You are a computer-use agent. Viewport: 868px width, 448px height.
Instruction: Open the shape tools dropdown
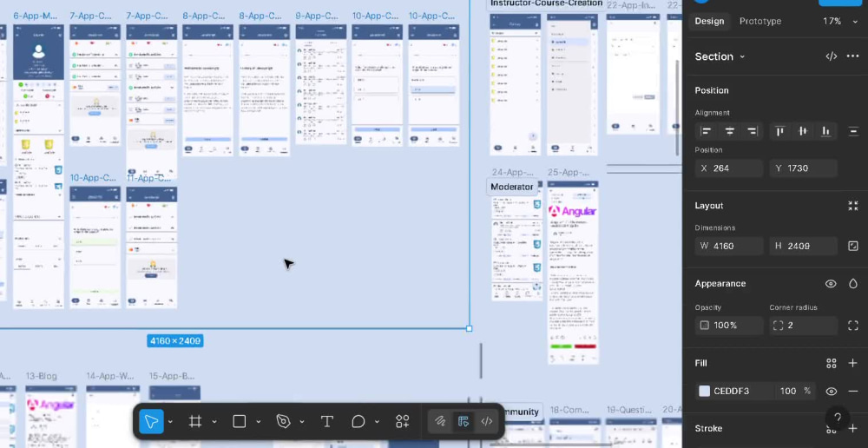259,422
